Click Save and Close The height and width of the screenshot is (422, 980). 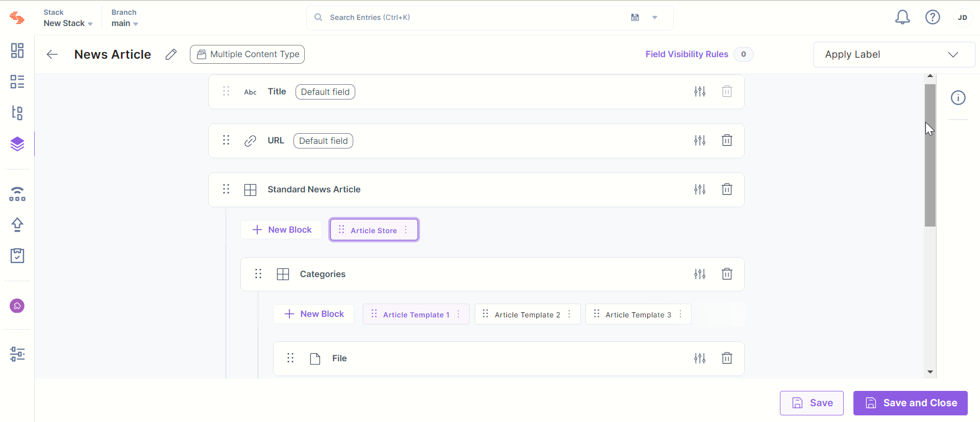tap(911, 403)
